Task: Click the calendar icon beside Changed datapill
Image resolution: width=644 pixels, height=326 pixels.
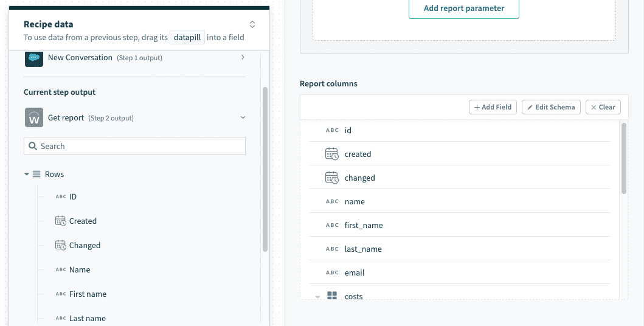Action: (60, 245)
